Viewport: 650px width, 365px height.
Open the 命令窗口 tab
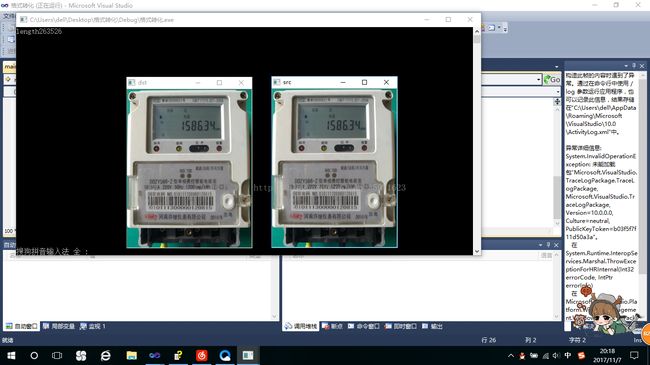363,326
